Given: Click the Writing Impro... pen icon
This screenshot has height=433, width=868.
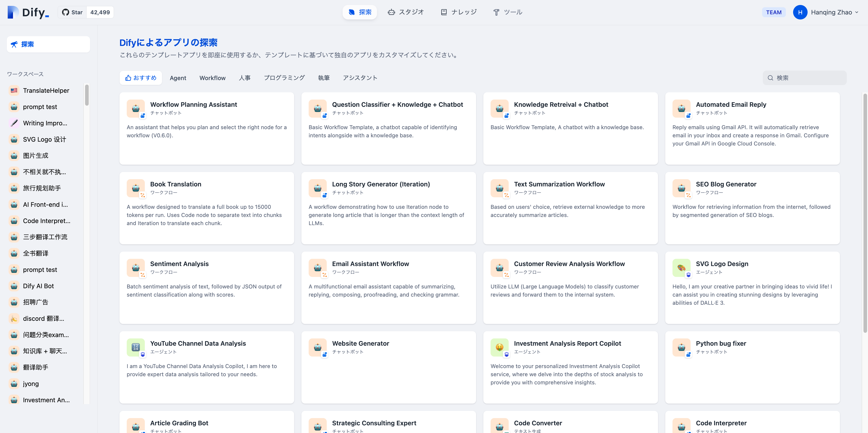Looking at the screenshot, I should coord(14,123).
